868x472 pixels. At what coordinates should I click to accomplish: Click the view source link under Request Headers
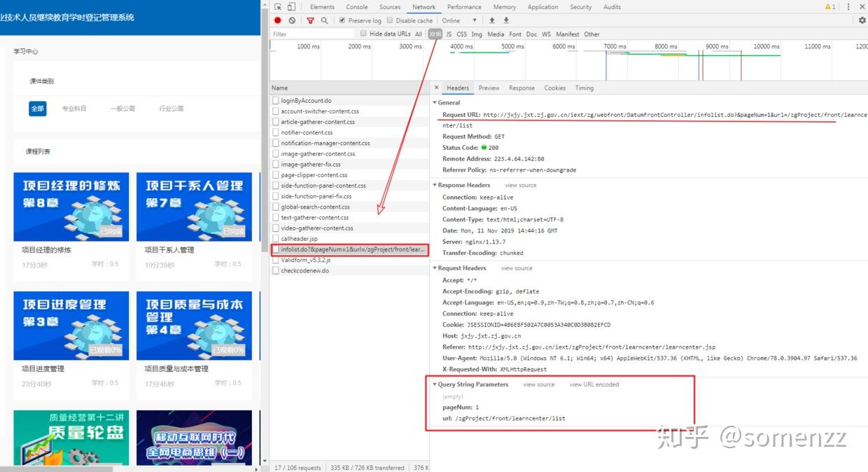point(517,268)
